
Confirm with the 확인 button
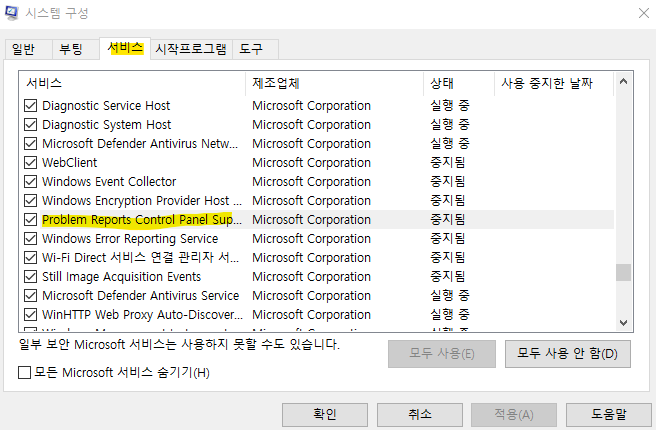coord(325,415)
